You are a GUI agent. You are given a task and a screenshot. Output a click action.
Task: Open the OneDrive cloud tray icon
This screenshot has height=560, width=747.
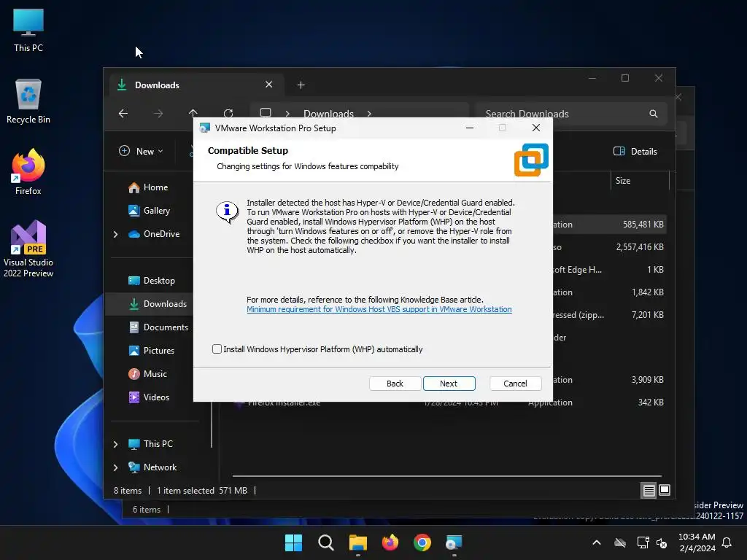(x=620, y=542)
